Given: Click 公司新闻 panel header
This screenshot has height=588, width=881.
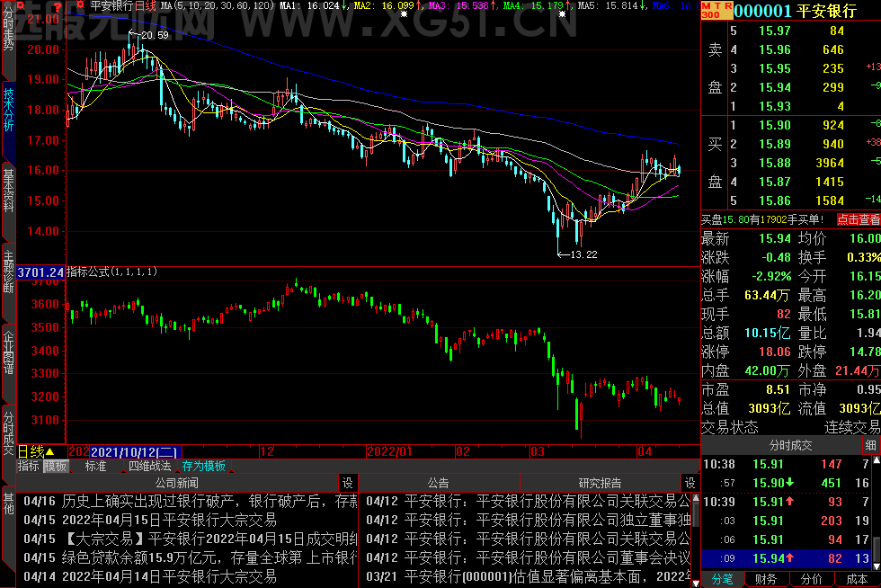Looking at the screenshot, I should coord(177,483).
